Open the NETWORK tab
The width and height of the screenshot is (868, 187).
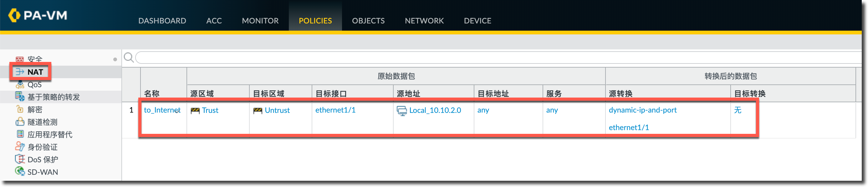tap(424, 21)
